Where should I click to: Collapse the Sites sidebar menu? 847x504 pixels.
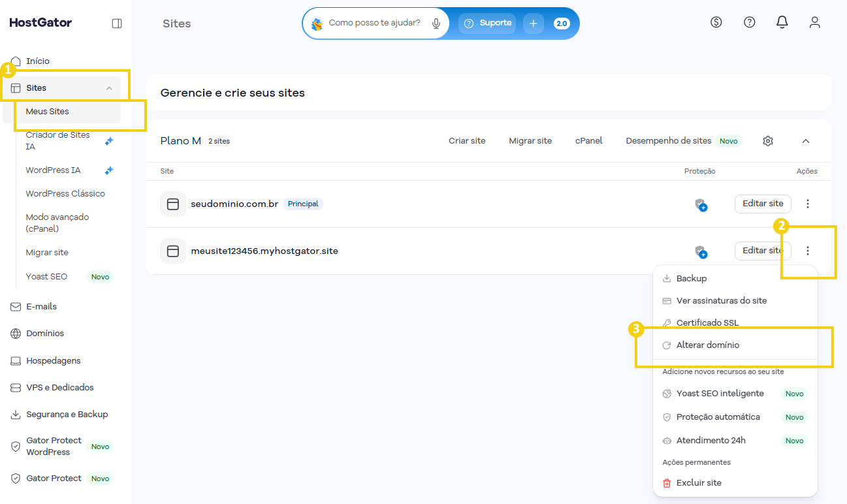(x=109, y=88)
